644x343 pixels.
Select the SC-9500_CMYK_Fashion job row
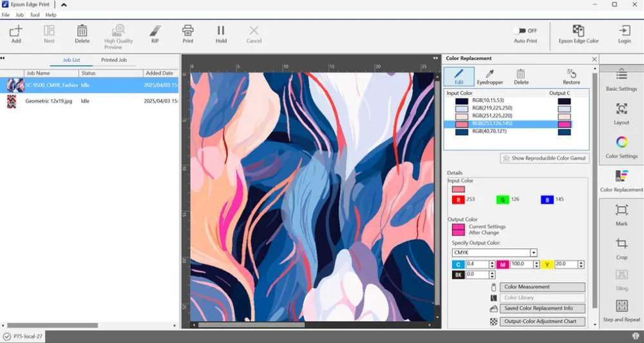pos(89,85)
